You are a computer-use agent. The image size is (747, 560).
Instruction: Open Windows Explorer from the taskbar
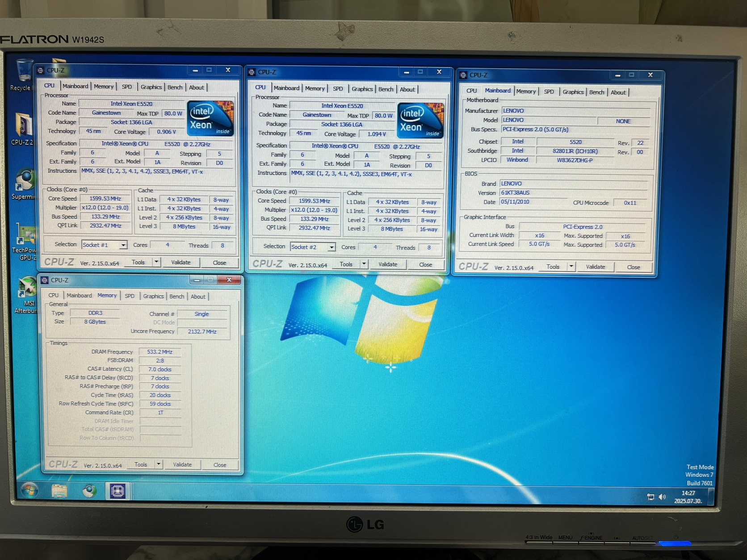point(59,490)
